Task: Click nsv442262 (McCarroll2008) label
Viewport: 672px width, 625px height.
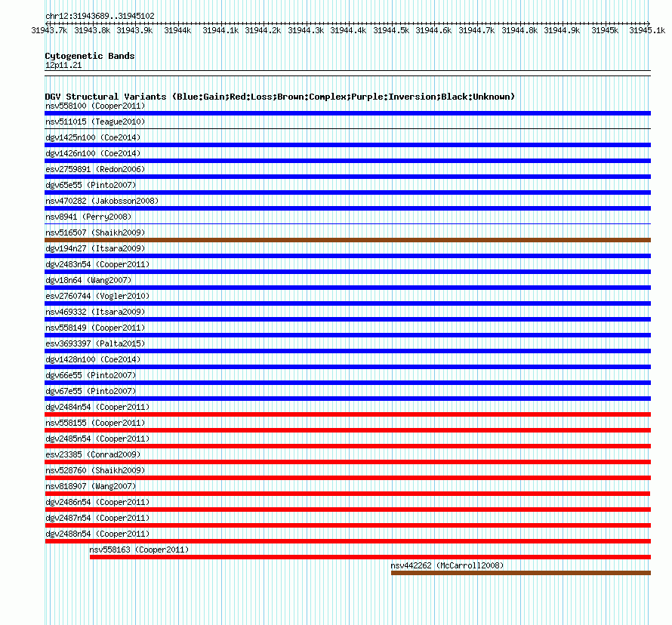Action: tap(448, 565)
